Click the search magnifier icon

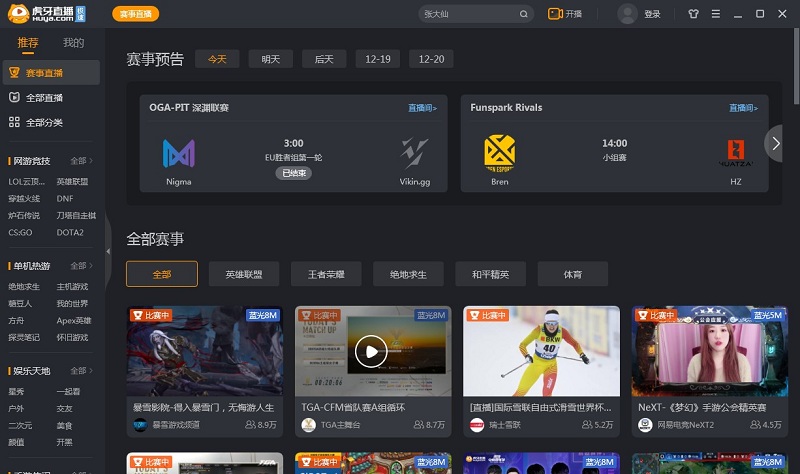point(523,14)
